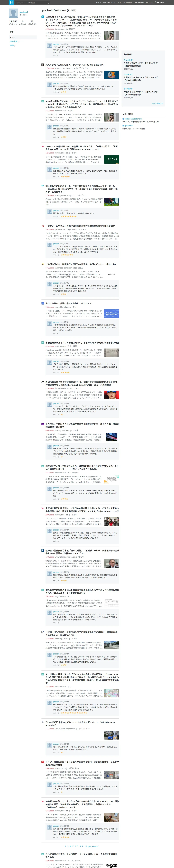Click favicon beside 海外の学生に実験の手伝い entry
The height and width of the screenshot is (868, 174).
tap(43, 590)
